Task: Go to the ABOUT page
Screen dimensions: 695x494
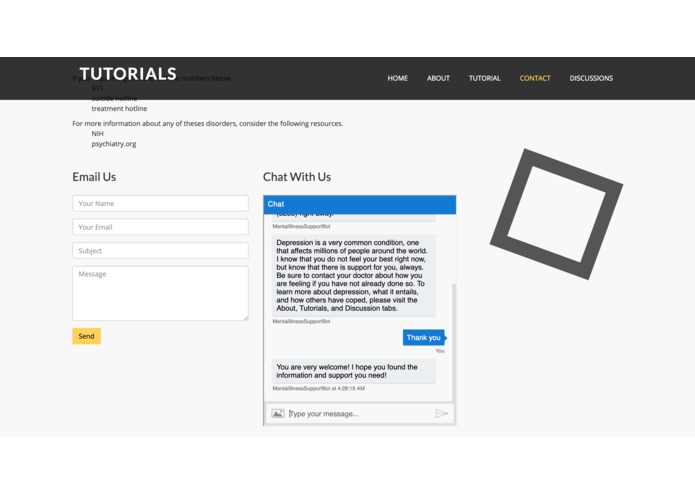Action: point(438,78)
